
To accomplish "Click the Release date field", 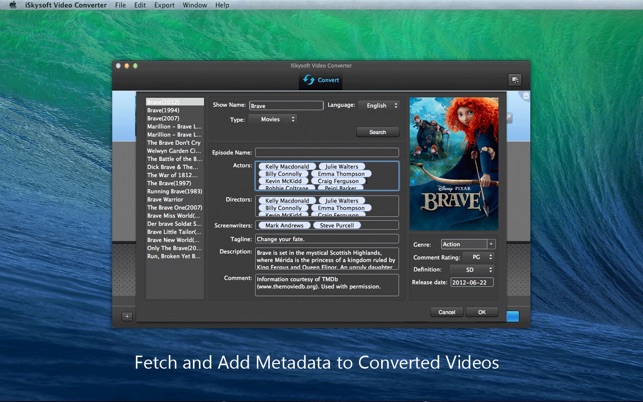I will (472, 282).
